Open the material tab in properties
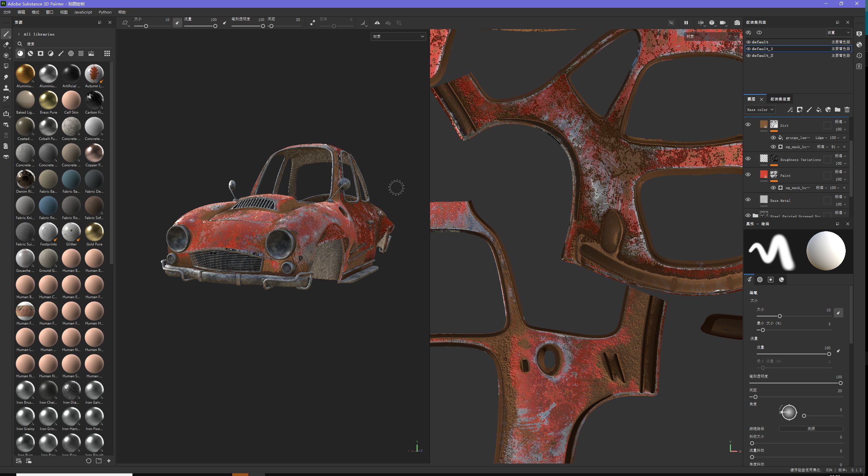Image resolution: width=868 pixels, height=476 pixels. [x=781, y=280]
